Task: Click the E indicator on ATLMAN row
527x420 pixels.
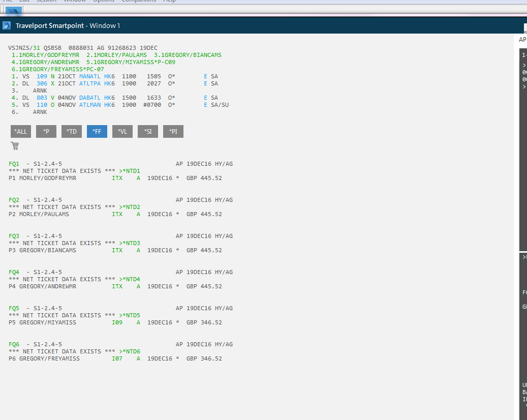Action: (205, 105)
